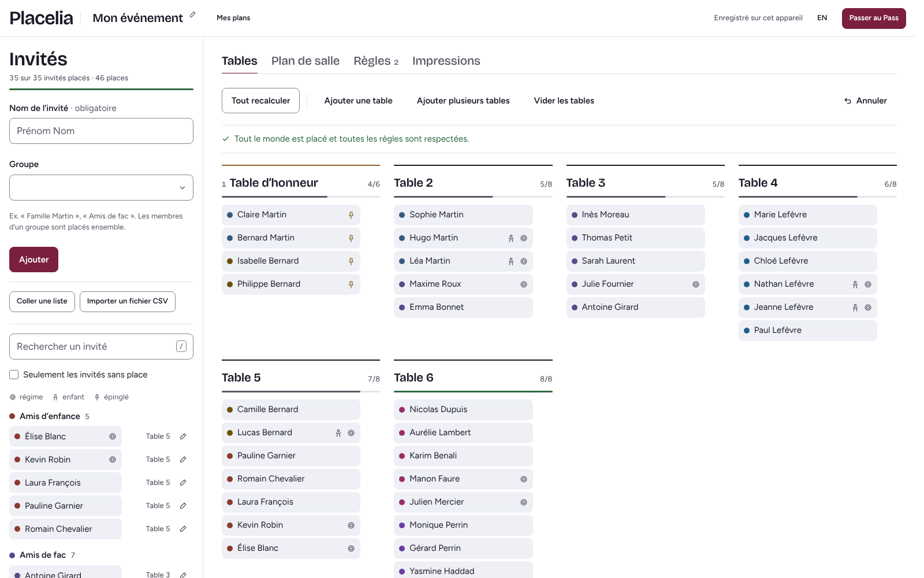Click diet icon on Manon Faure row
The width and height of the screenshot is (924, 578).
(524, 479)
